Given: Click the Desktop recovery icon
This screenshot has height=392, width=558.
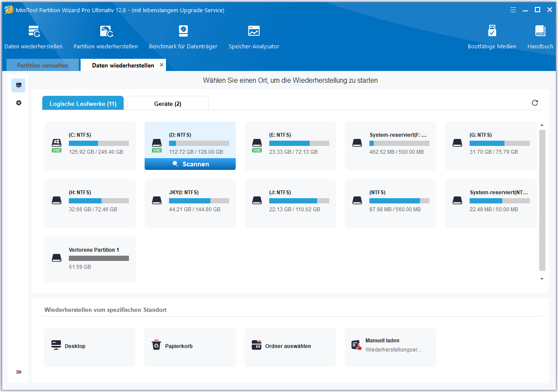Looking at the screenshot, I should pyautogui.click(x=56, y=346).
